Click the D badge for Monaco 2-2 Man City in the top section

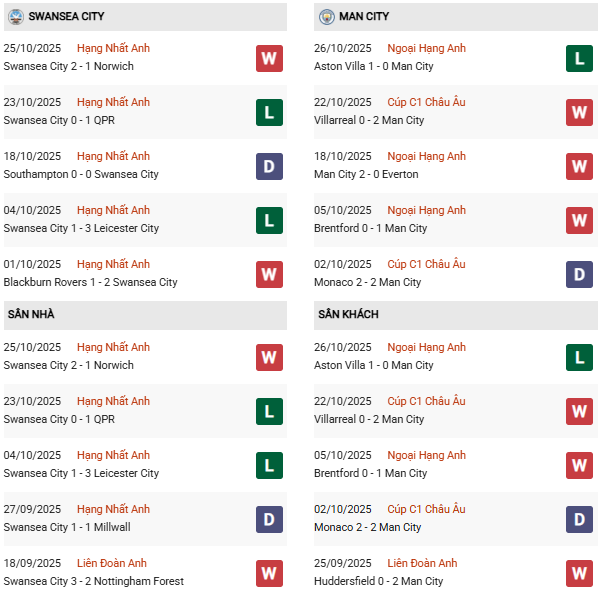pos(580,274)
